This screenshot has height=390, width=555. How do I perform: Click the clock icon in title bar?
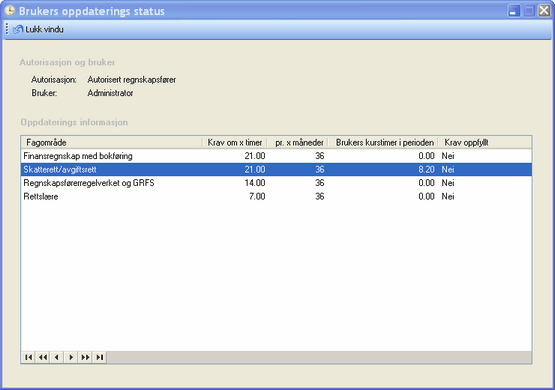[10, 11]
